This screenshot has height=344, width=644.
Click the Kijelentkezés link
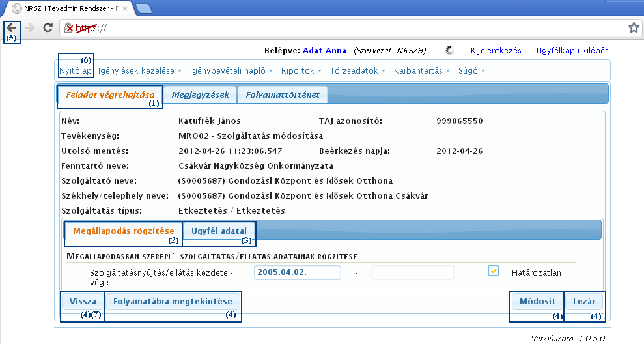pyautogui.click(x=496, y=51)
